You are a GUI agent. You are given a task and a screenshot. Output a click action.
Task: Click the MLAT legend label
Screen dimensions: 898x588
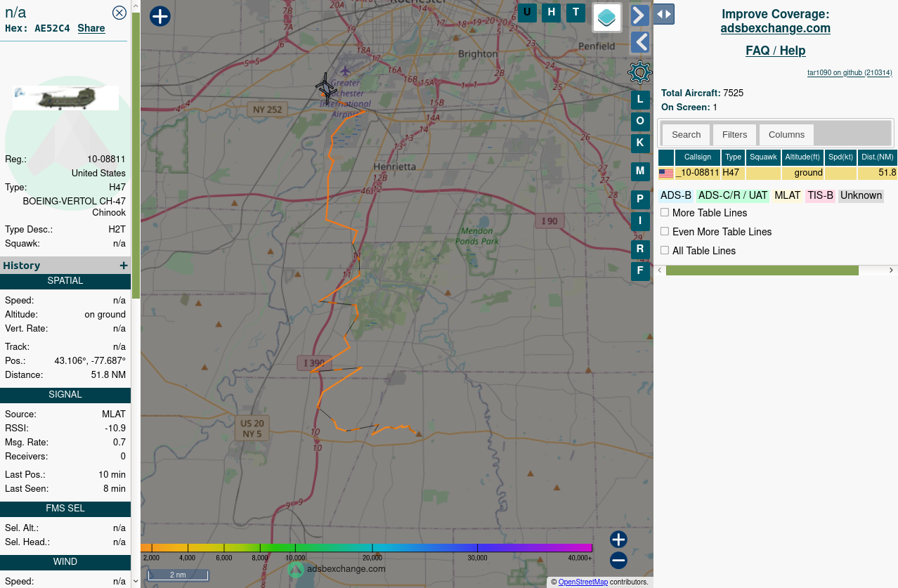coord(788,195)
